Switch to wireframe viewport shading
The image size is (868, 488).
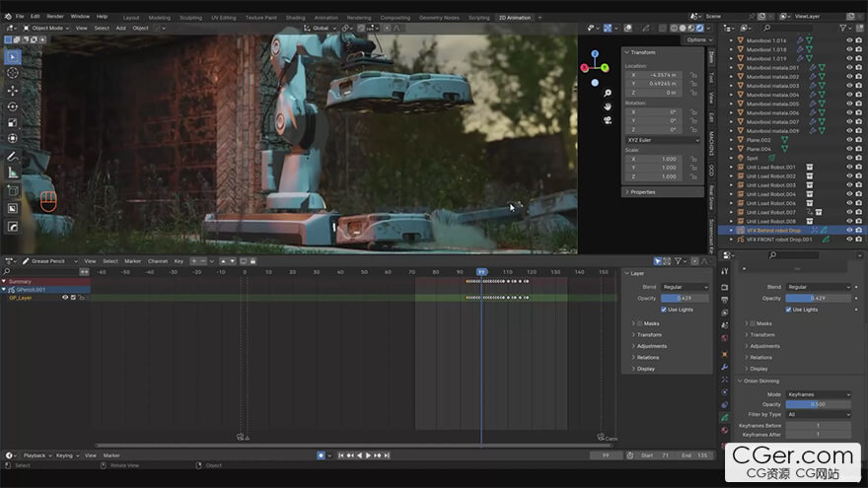[x=674, y=28]
